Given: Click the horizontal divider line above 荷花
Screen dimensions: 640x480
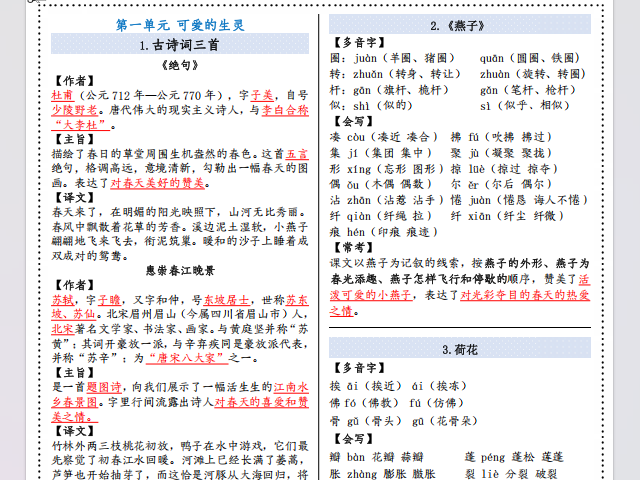Looking at the screenshot, I should 460,327.
